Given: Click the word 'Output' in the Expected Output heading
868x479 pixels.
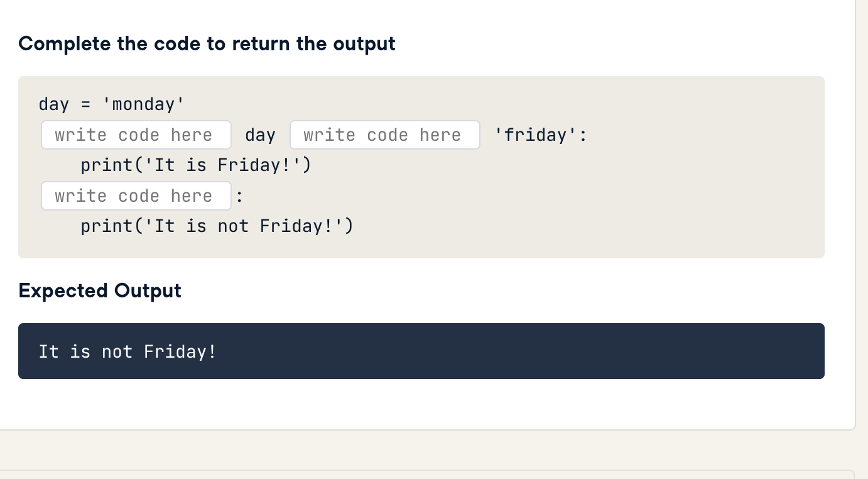Looking at the screenshot, I should (x=148, y=291).
